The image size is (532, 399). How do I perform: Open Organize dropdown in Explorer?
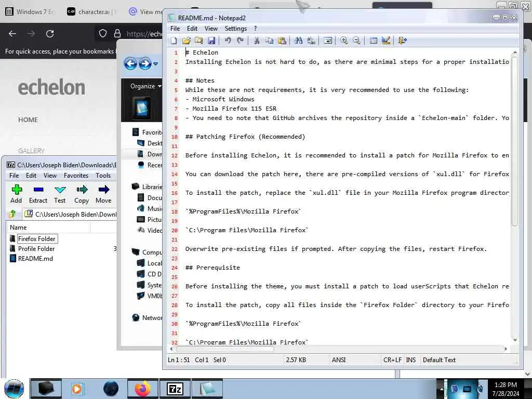click(x=146, y=86)
